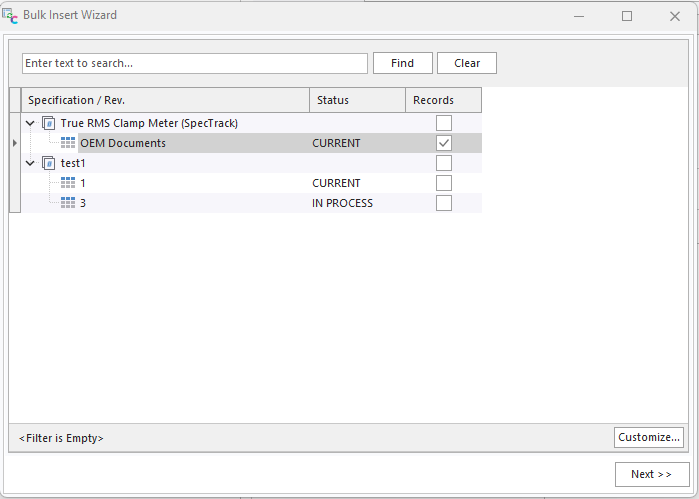Click the row indicator arrow for OEM Documents
The width and height of the screenshot is (699, 499).
[14, 143]
